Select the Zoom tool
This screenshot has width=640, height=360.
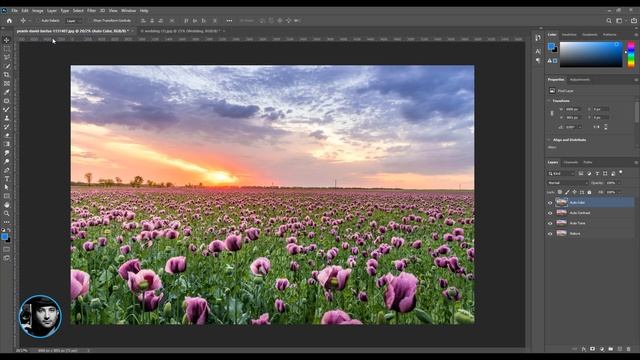[7, 213]
